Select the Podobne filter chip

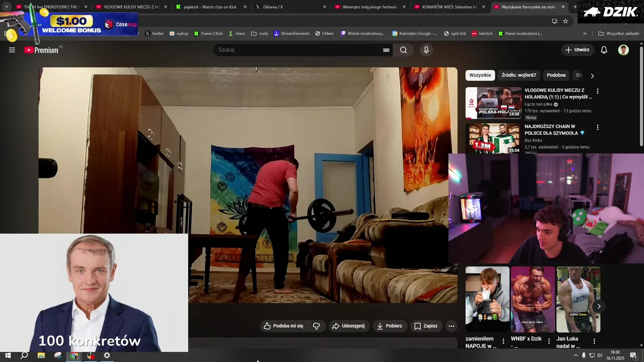[556, 75]
